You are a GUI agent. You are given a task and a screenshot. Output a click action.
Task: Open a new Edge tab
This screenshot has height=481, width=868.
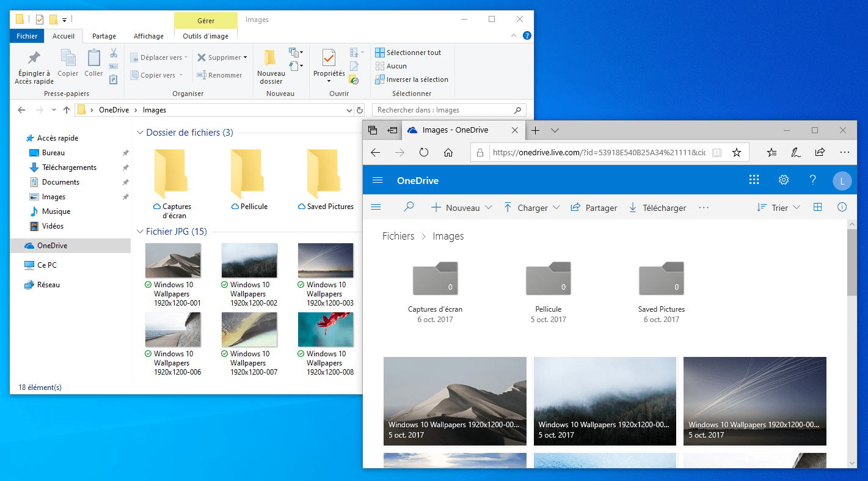(535, 130)
